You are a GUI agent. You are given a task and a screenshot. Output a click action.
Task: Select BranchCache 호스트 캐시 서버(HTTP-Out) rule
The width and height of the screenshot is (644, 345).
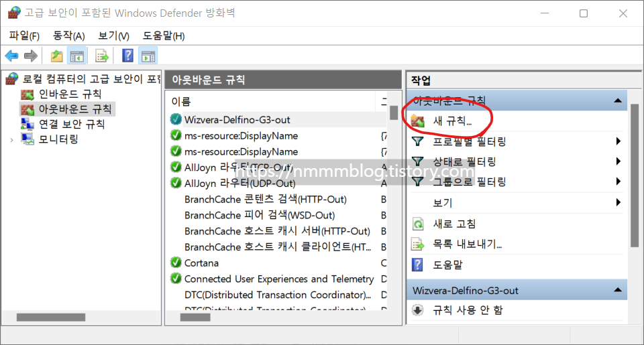277,231
